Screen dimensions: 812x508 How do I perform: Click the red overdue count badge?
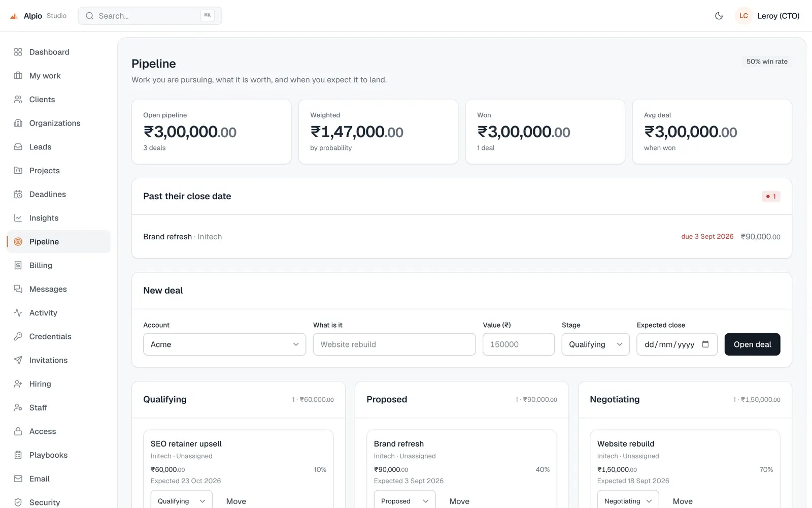(771, 196)
